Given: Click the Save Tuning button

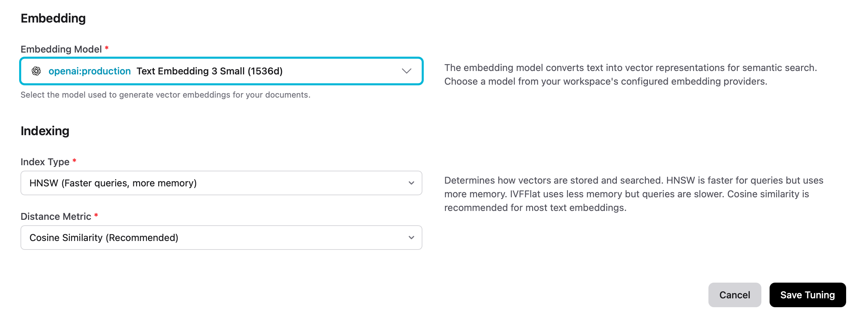Looking at the screenshot, I should (808, 295).
